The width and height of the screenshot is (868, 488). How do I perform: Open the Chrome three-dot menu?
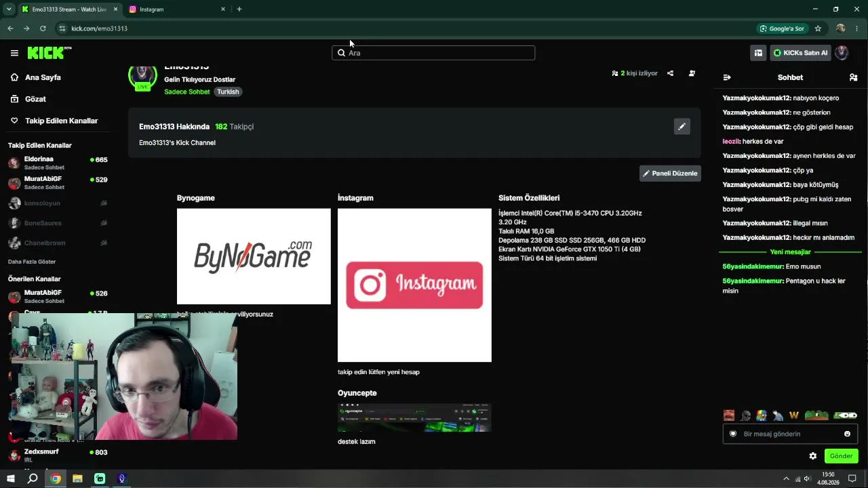click(x=858, y=28)
